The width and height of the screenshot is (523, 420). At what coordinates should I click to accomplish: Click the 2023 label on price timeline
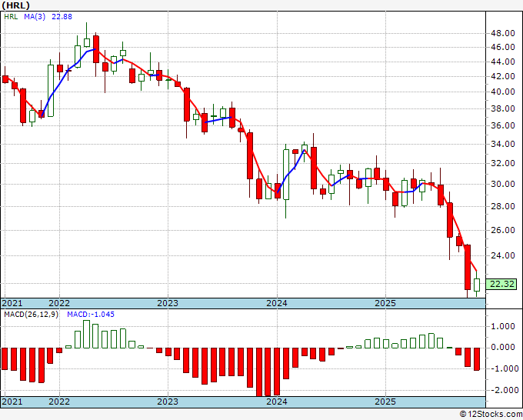[x=168, y=303]
